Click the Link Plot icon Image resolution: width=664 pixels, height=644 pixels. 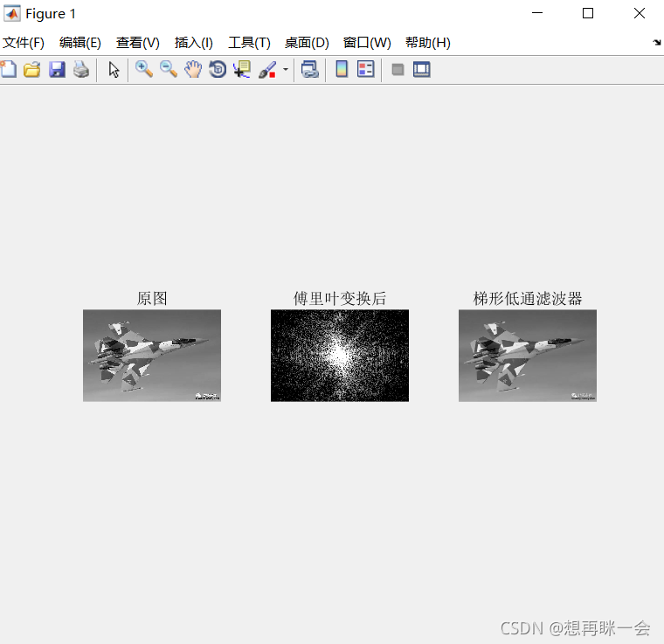point(310,69)
